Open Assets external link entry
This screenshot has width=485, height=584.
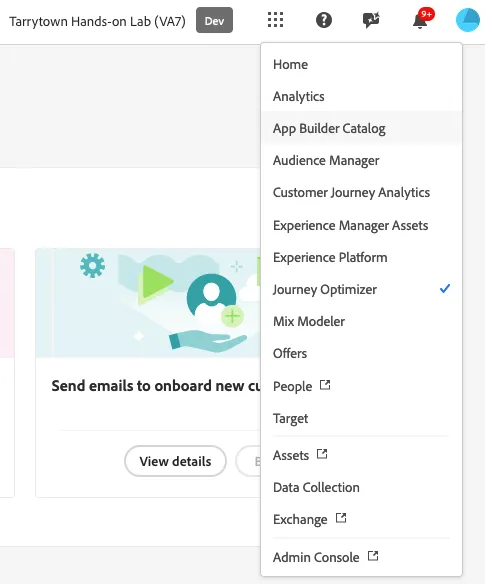[361, 455]
